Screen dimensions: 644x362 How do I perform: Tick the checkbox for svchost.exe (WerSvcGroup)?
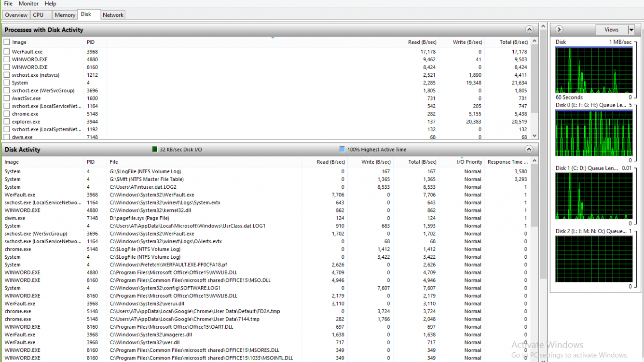[7, 90]
